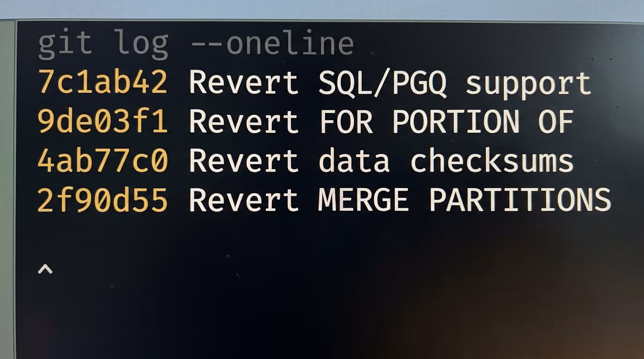Screen dimensions: 644x359
Task: Click message 'Revert SQL/PGQ support'
Action: [x=390, y=84]
